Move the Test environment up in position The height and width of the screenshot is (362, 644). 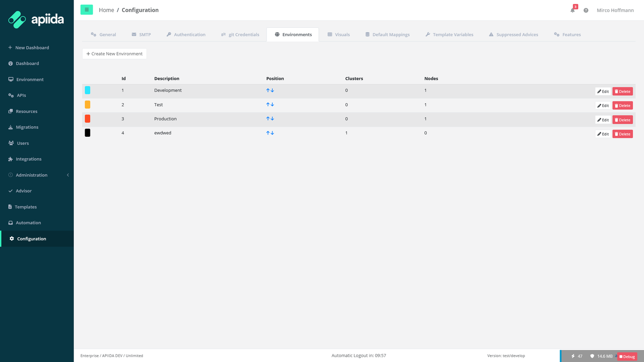(x=268, y=104)
